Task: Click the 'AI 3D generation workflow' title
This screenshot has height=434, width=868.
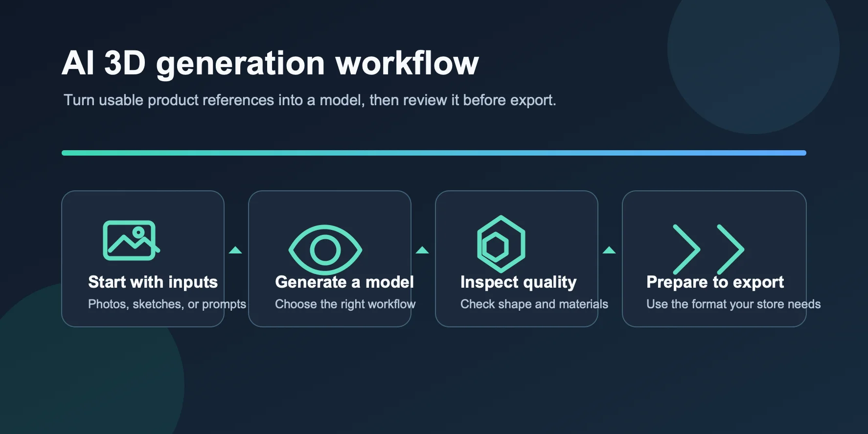Action: pos(270,64)
